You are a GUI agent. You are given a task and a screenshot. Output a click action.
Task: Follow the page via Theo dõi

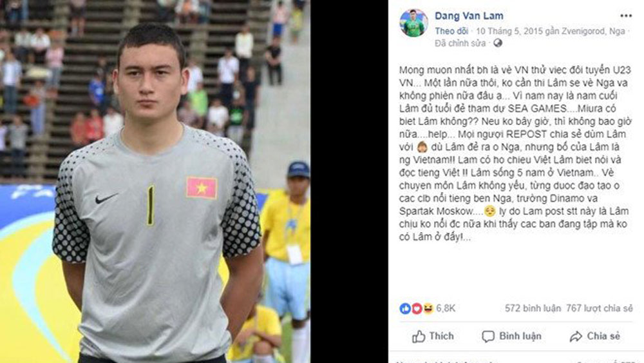(x=451, y=31)
